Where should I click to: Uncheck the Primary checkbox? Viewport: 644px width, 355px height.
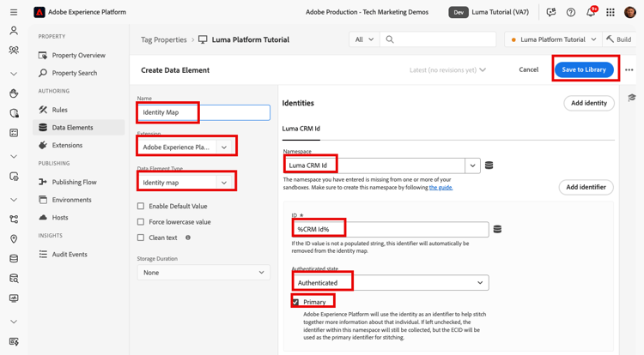tap(295, 302)
